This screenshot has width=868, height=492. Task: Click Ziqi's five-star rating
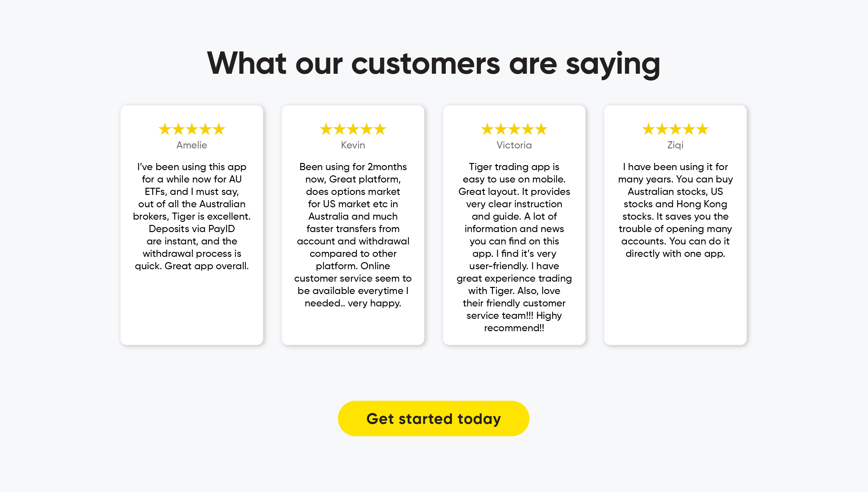coord(675,129)
